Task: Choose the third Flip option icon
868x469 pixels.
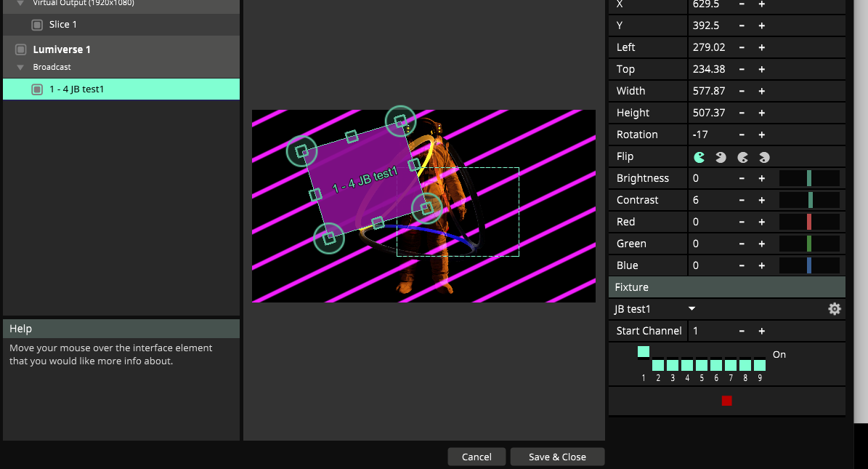Action: (x=743, y=156)
